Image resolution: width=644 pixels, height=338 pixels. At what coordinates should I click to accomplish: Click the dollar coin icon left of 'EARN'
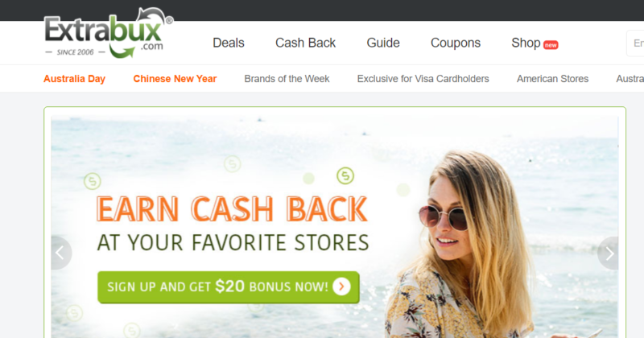93,181
